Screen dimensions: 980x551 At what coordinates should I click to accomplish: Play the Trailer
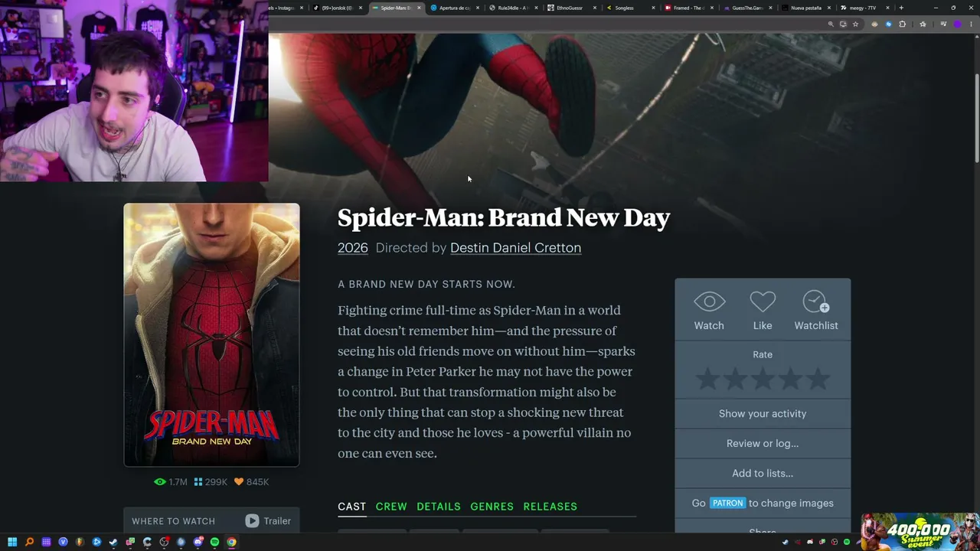click(268, 521)
